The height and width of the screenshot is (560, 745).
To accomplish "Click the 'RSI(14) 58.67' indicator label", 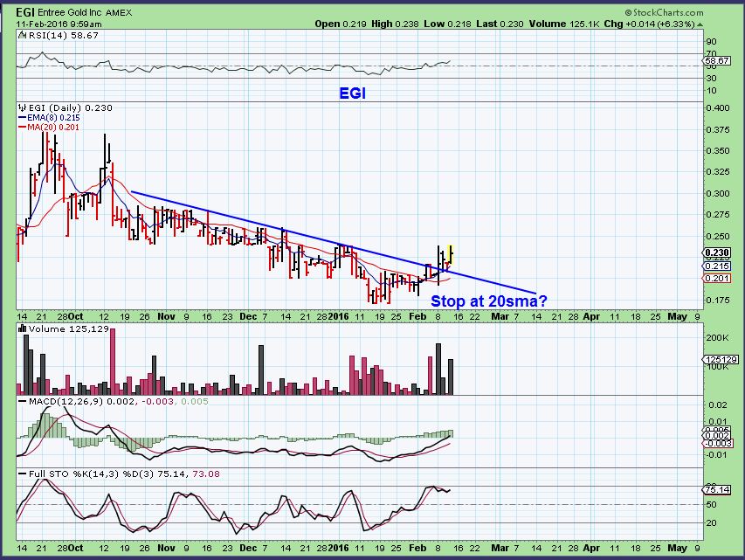I will click(x=63, y=35).
